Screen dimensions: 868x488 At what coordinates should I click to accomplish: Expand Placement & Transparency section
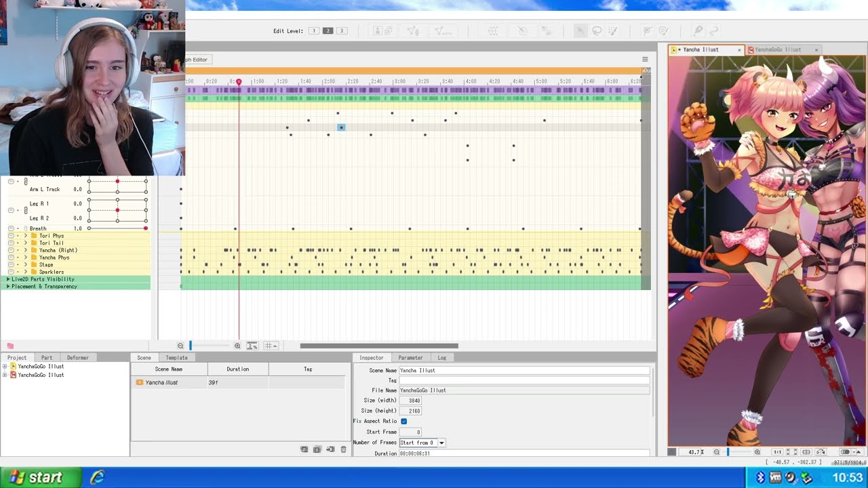(8, 286)
